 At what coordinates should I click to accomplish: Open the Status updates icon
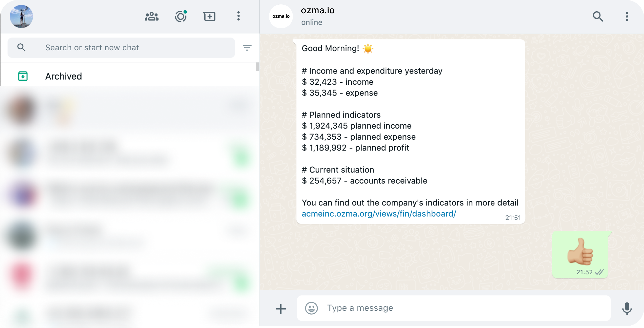click(x=180, y=16)
